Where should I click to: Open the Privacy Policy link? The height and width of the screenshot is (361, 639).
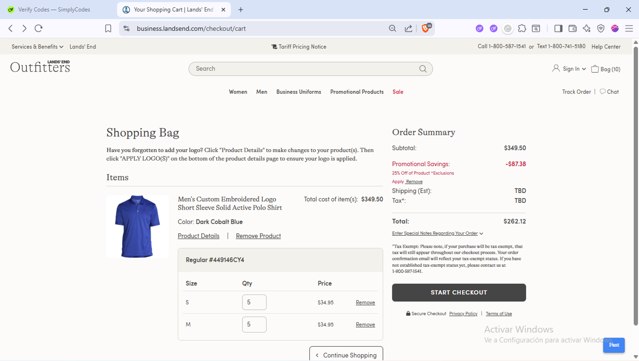click(463, 314)
